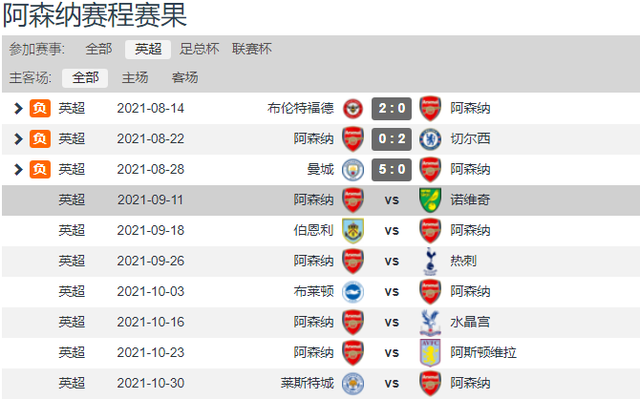The image size is (640, 399).
Task: Click the Brentford club crest
Action: [353, 109]
